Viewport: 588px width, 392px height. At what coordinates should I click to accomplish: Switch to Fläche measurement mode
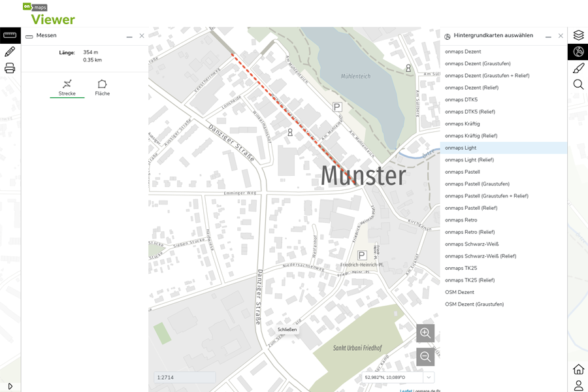click(x=102, y=88)
